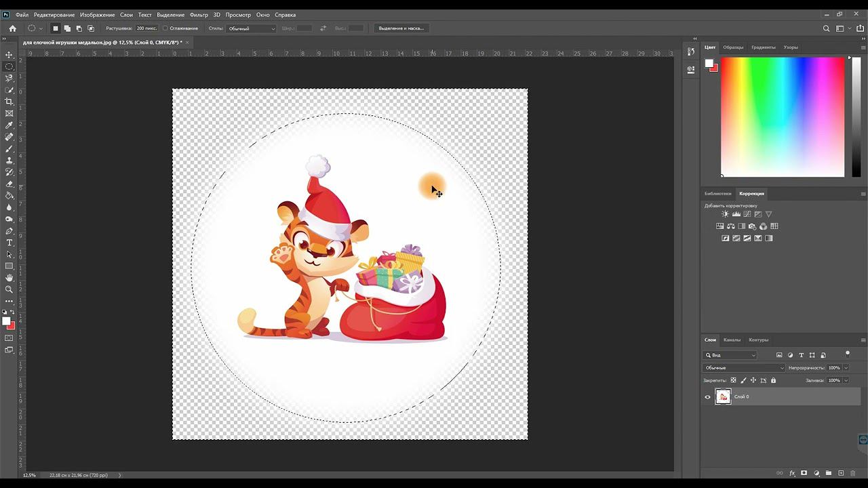
Task: Click the Home icon in options bar
Action: [x=12, y=28]
